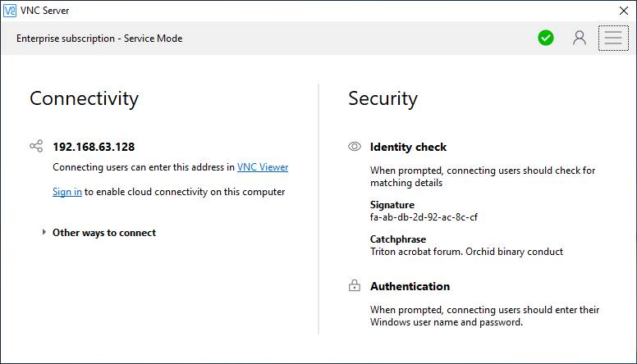
Task: Click the share icon beside the IP address
Action: pos(36,146)
